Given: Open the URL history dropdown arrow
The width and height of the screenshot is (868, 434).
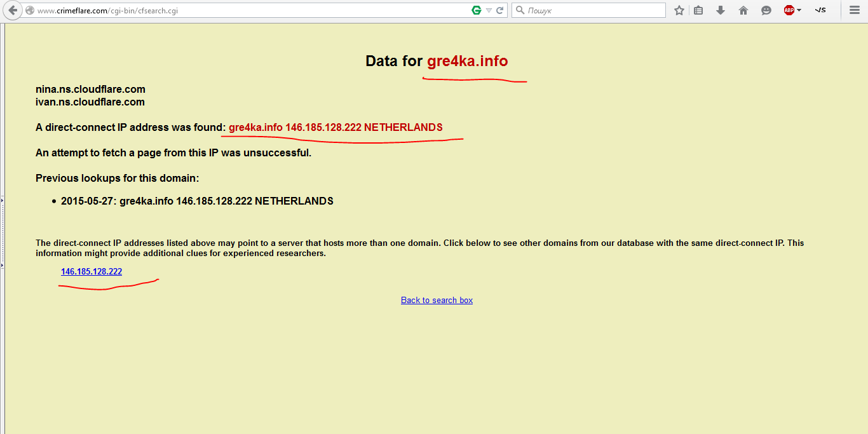Looking at the screenshot, I should (x=489, y=10).
